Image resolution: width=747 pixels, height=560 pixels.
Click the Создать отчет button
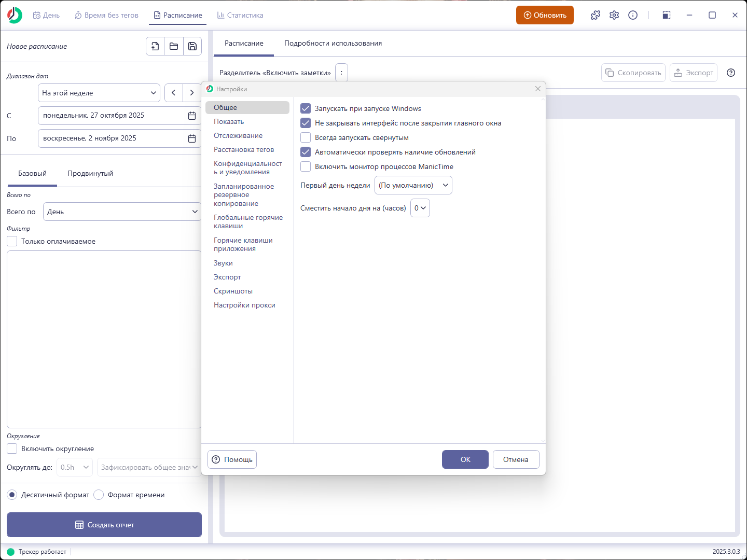tap(104, 525)
